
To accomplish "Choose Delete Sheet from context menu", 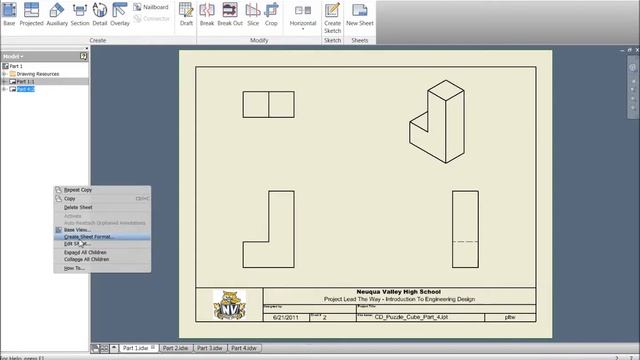I will click(x=102, y=207).
